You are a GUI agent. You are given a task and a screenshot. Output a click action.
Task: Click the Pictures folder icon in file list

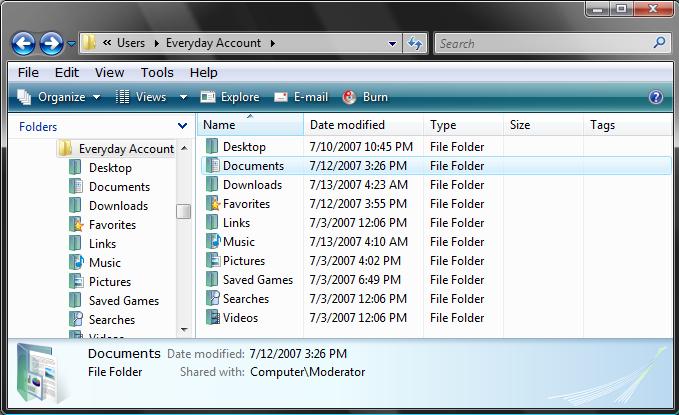click(x=212, y=261)
